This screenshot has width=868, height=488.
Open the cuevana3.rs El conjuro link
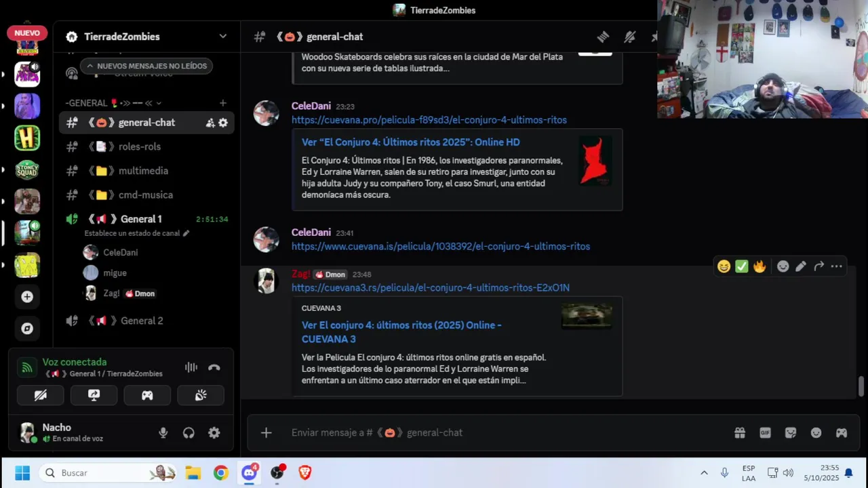coord(431,288)
